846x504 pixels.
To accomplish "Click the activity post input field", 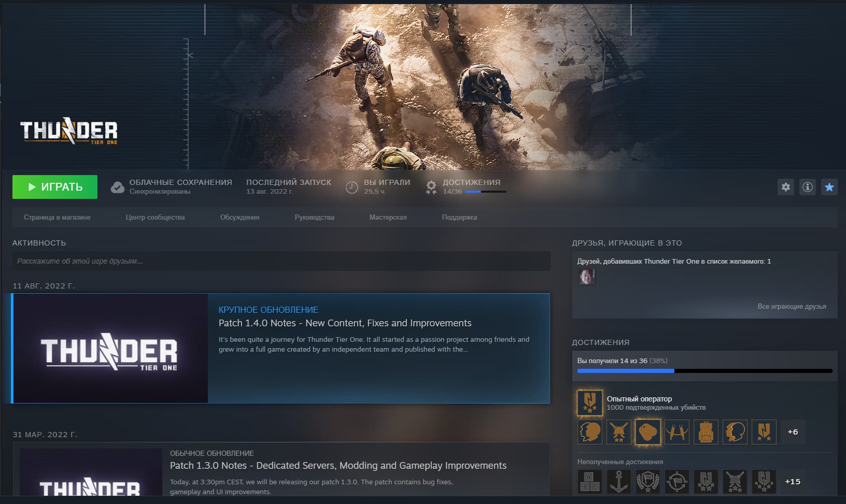I will [281, 261].
